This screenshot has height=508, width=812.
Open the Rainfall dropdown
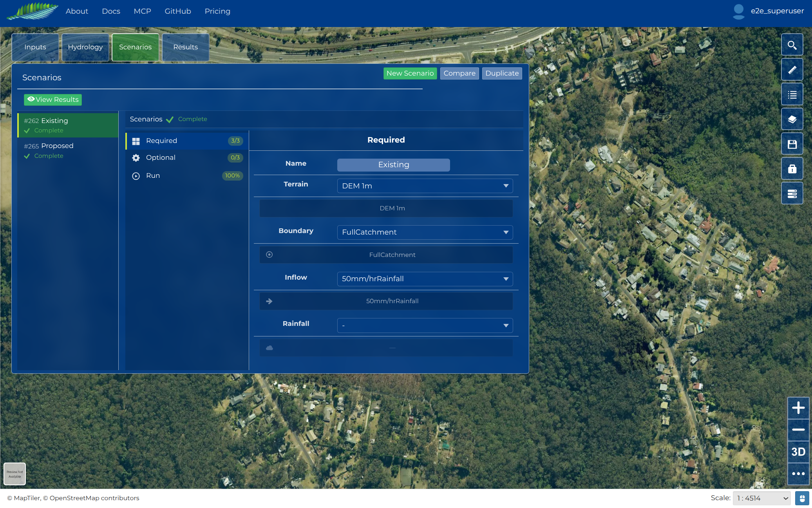coord(425,325)
